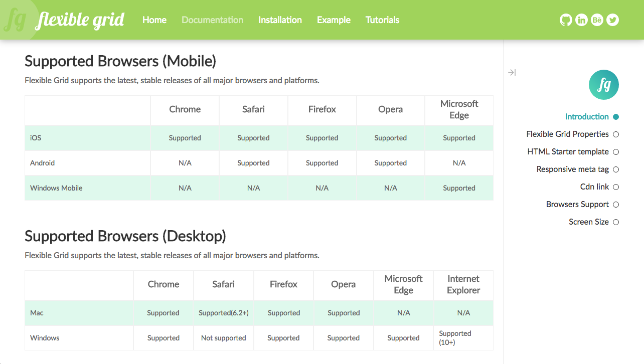Open the Installation nav link
644x364 pixels.
click(280, 20)
